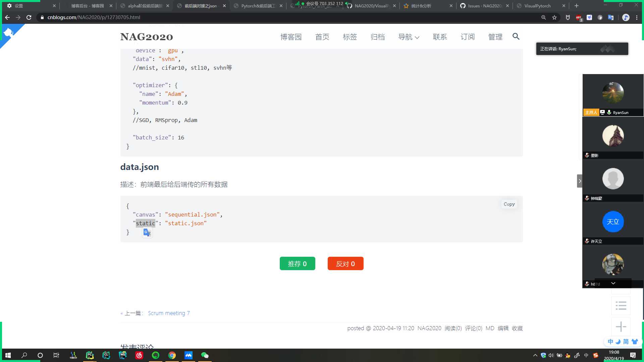Click the browser extensions icon
Screen dimensions: 644x362
638,18
